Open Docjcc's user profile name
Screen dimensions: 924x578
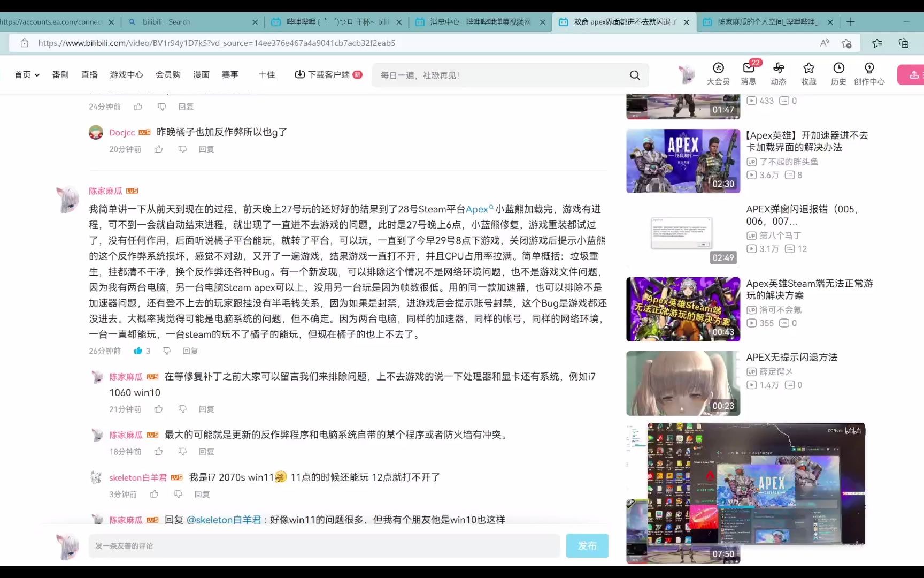122,133
